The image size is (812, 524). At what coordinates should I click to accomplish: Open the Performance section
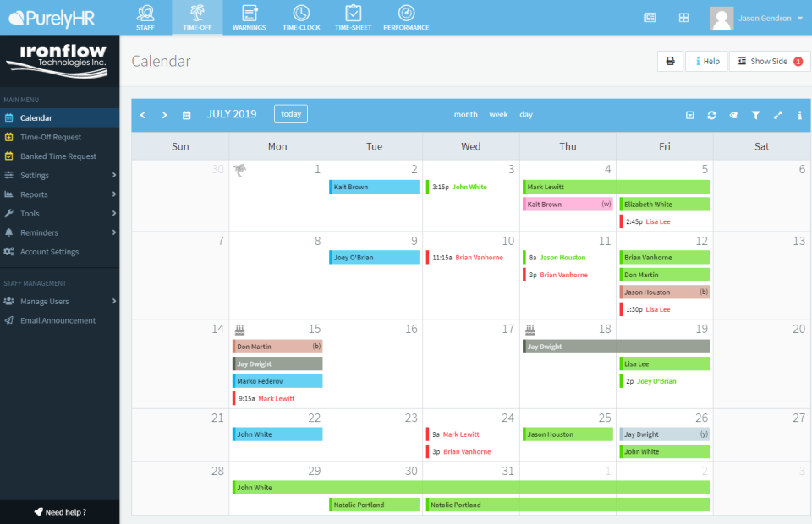[x=406, y=18]
